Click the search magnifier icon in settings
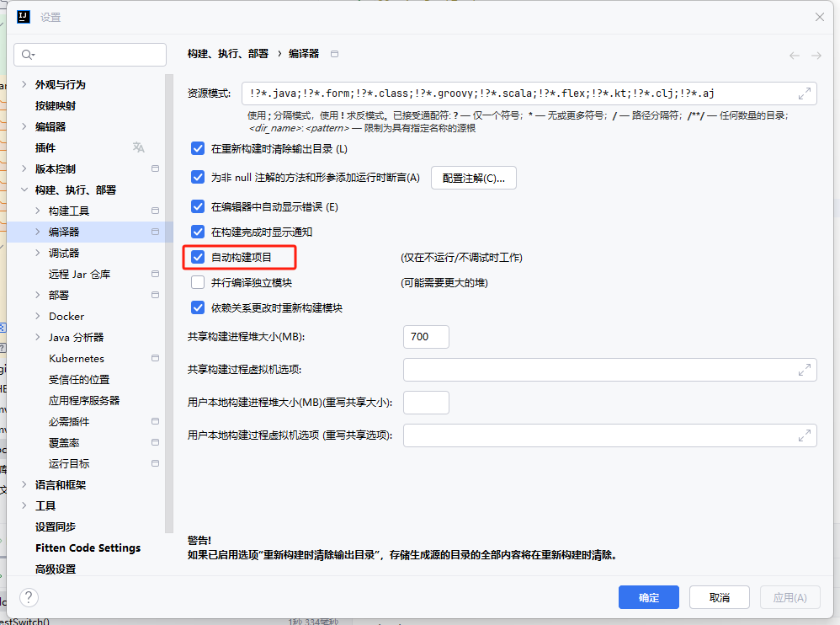Image resolution: width=840 pixels, height=625 pixels. click(x=28, y=55)
